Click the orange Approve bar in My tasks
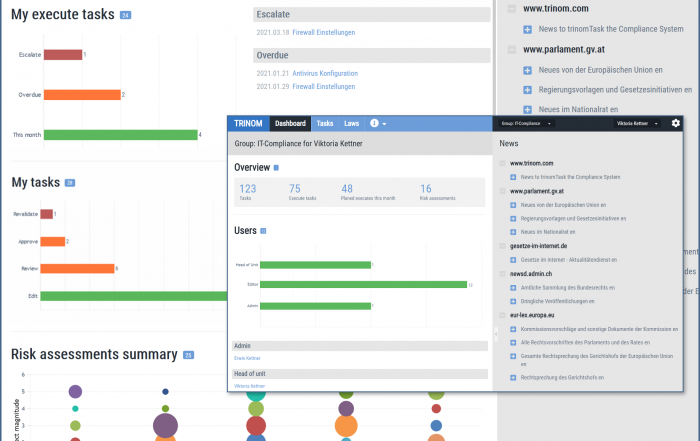 click(53, 241)
